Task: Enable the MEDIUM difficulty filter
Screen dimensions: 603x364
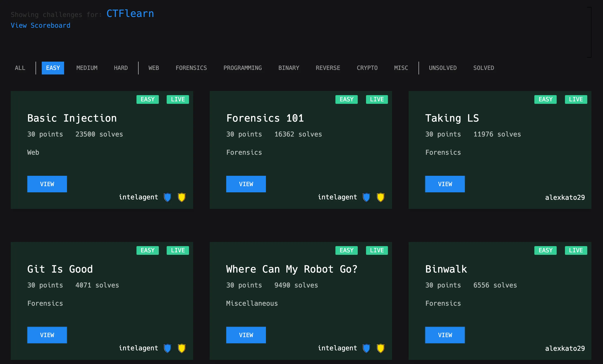Action: click(87, 68)
